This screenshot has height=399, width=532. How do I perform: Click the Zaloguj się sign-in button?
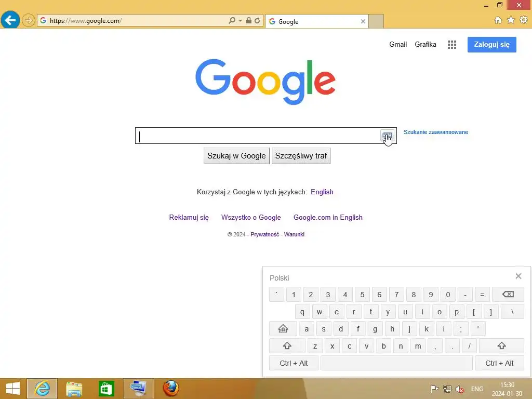492,45
